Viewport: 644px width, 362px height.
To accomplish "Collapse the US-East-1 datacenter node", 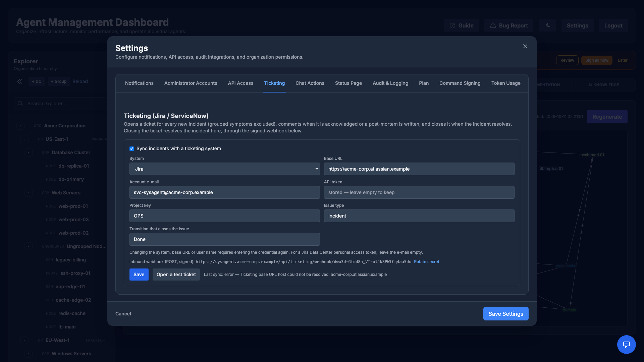I will (x=24, y=139).
